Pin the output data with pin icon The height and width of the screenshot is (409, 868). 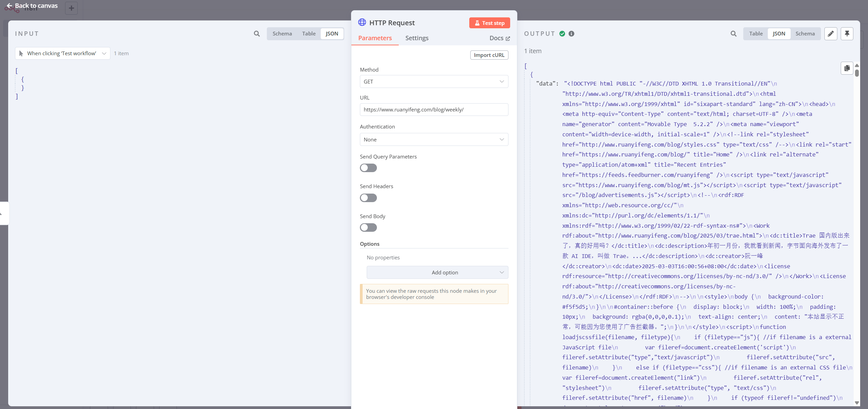point(847,34)
